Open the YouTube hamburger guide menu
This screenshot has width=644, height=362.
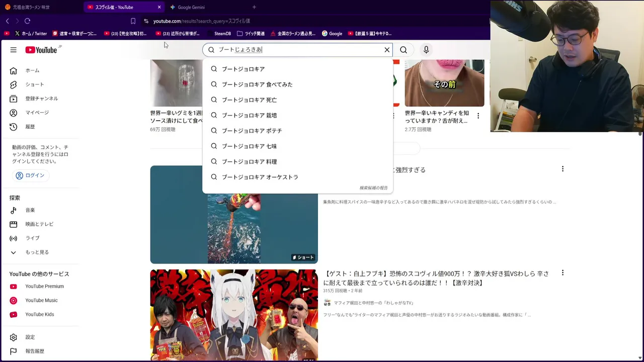pyautogui.click(x=14, y=50)
